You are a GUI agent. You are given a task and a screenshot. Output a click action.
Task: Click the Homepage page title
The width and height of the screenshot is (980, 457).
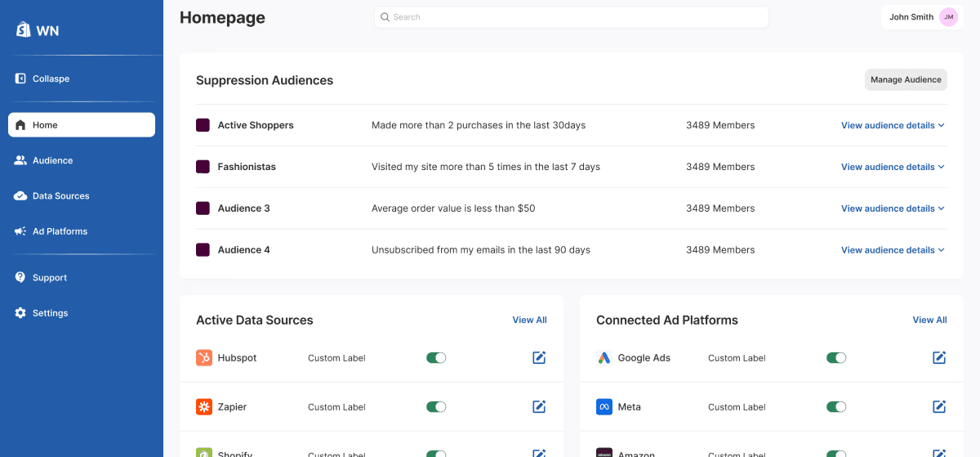(222, 17)
